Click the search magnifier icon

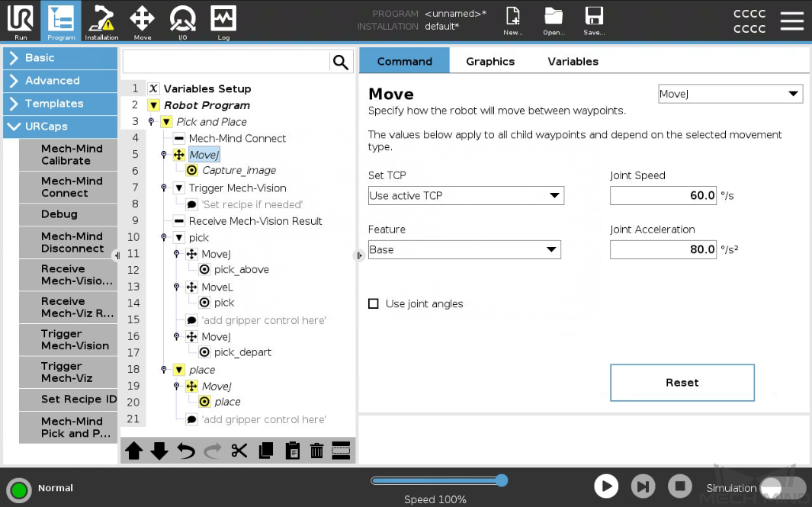click(341, 63)
